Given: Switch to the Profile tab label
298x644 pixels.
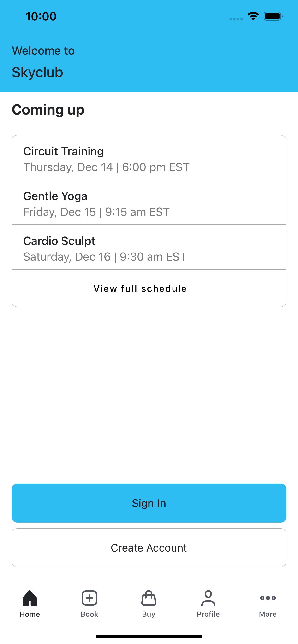Looking at the screenshot, I should [208, 614].
